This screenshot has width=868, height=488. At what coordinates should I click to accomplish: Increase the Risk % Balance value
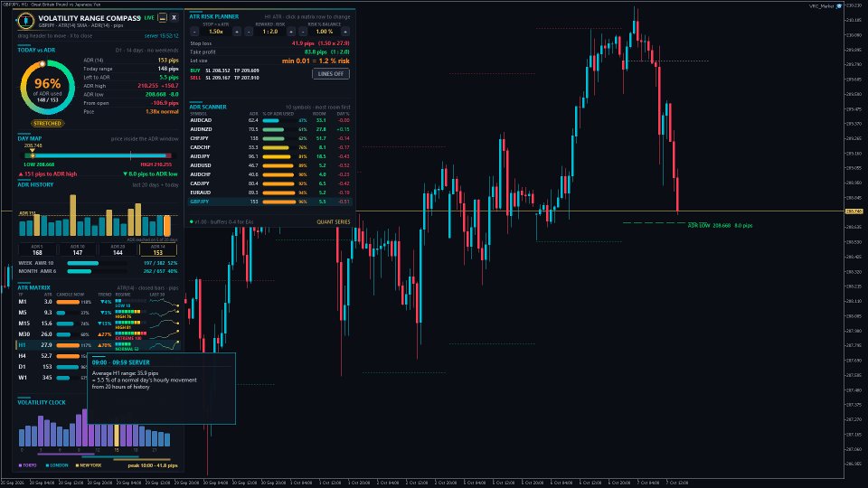(x=344, y=32)
